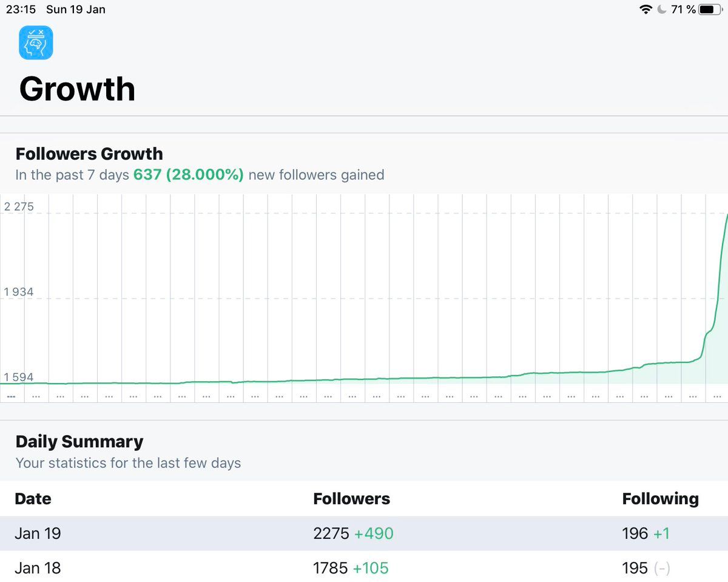Click the 2 275 y-axis label
Image resolution: width=728 pixels, height=582 pixels.
pos(19,207)
